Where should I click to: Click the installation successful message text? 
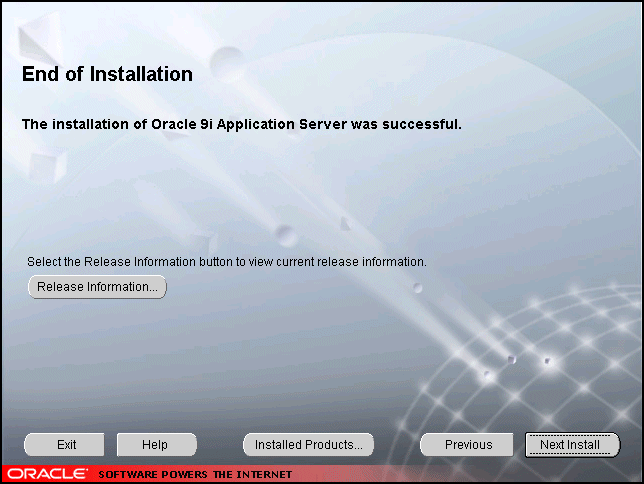click(x=242, y=124)
